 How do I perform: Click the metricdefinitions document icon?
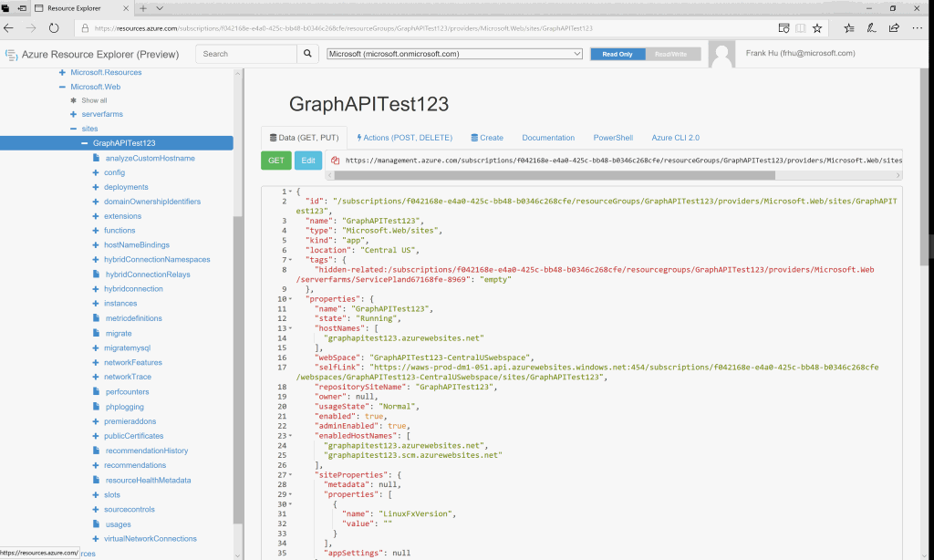pos(96,318)
